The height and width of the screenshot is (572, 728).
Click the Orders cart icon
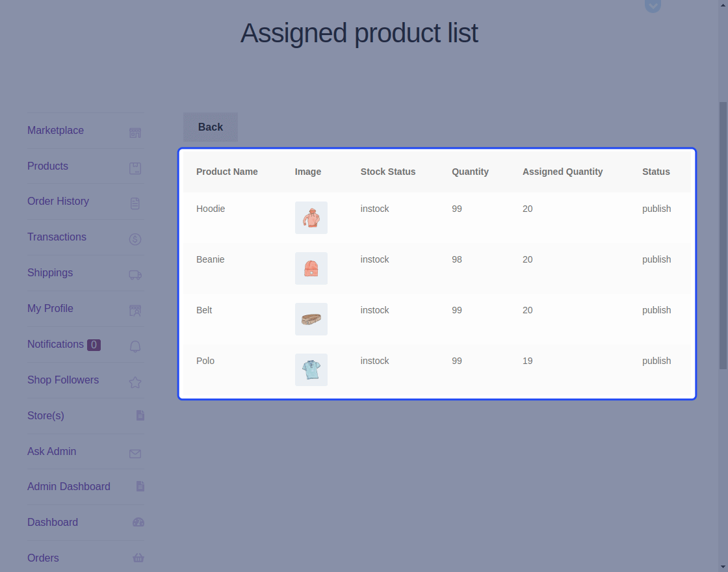[x=138, y=558]
